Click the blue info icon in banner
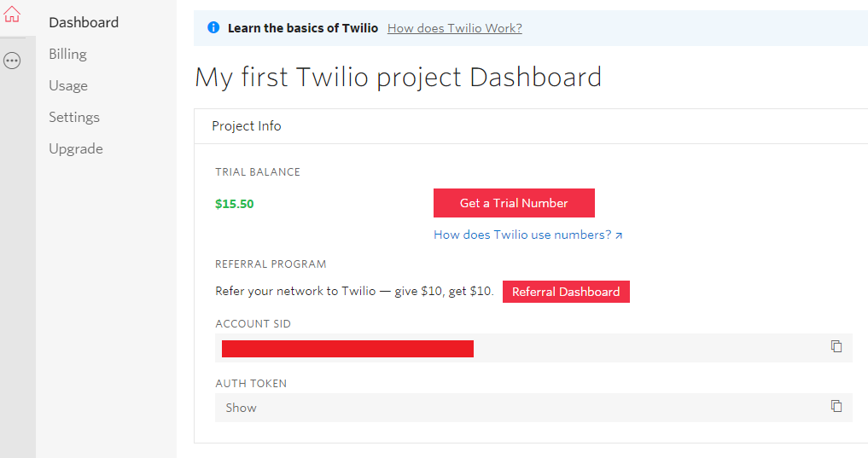Screen dimensions: 868x458 (213, 28)
